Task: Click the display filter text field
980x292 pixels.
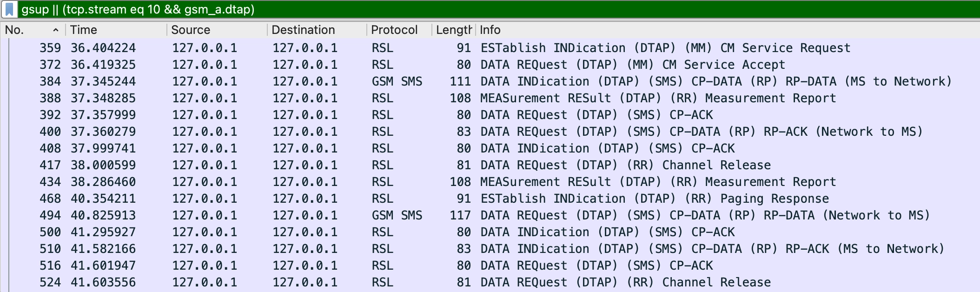Action: pos(465,9)
